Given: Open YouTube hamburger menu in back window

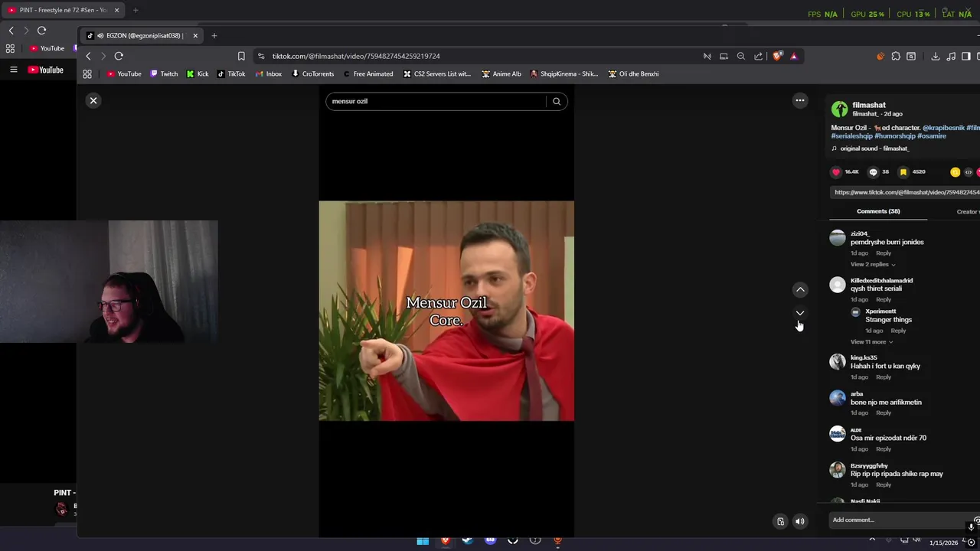Looking at the screenshot, I should coord(13,70).
